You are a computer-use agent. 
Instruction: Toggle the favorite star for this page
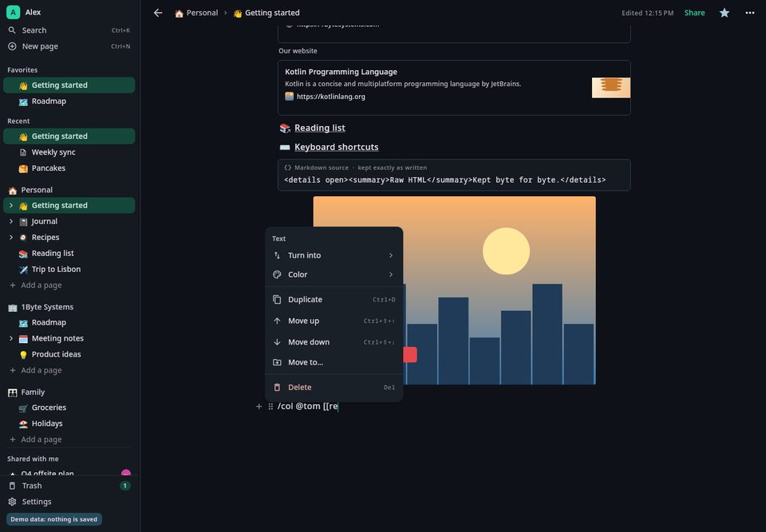pos(725,13)
